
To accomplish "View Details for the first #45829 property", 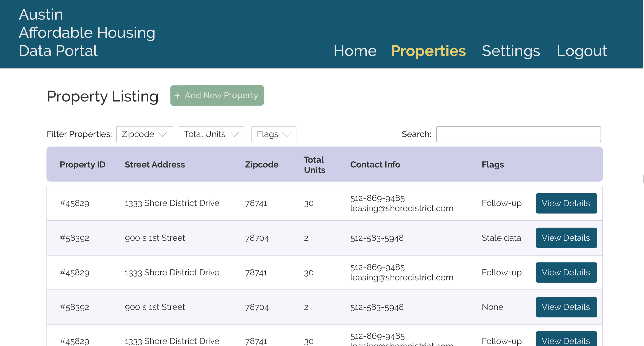I will click(x=566, y=203).
